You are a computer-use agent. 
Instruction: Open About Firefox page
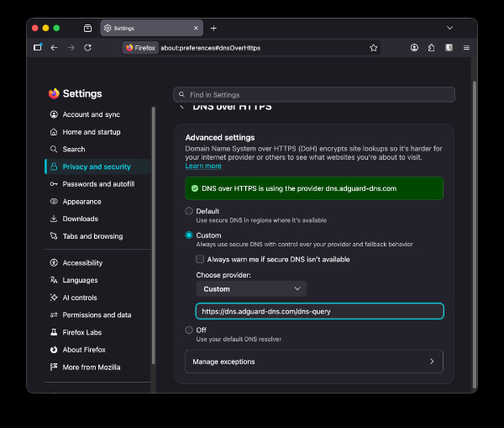tap(97, 350)
